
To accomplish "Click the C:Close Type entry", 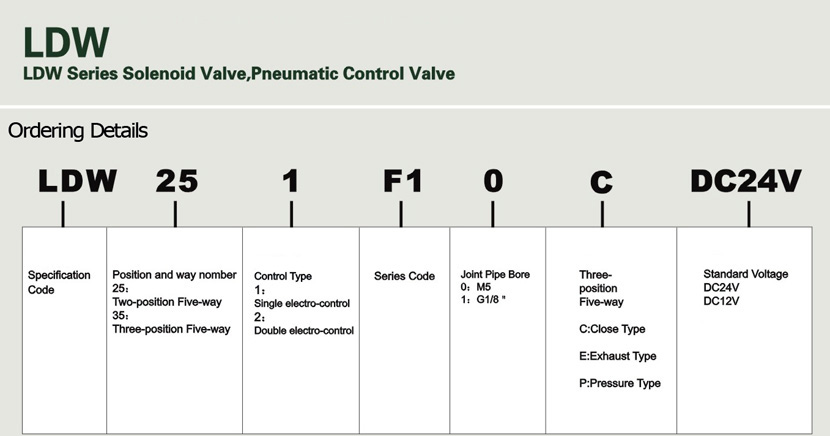I will coord(612,329).
